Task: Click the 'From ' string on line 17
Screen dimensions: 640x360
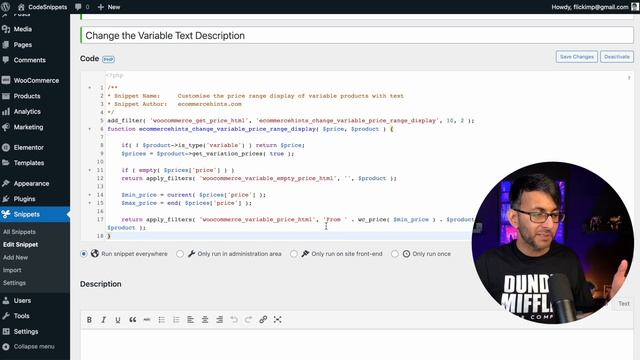Action: click(336, 219)
